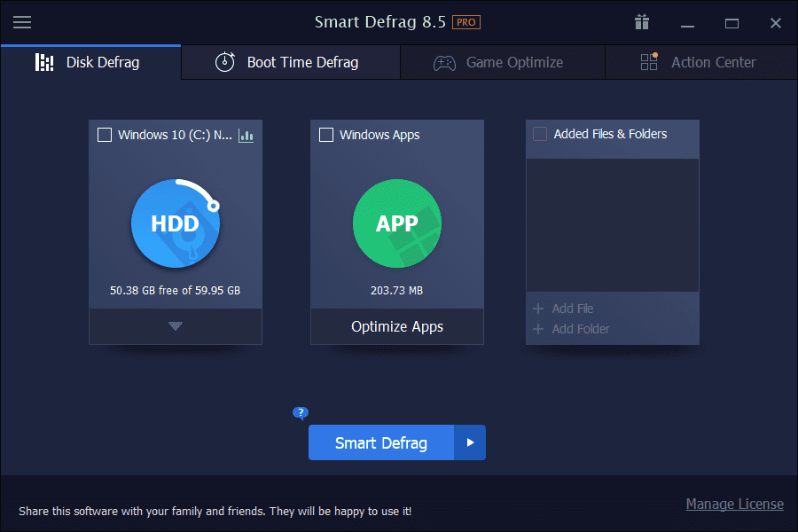This screenshot has height=532, width=798.
Task: Switch to the Boot Time Defrag tab
Action: [x=291, y=62]
